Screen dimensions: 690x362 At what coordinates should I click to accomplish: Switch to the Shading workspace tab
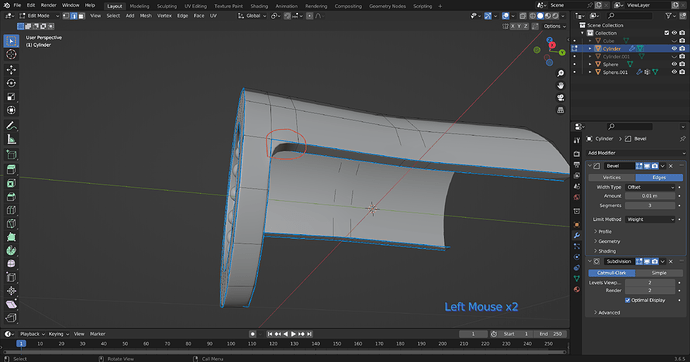(259, 6)
